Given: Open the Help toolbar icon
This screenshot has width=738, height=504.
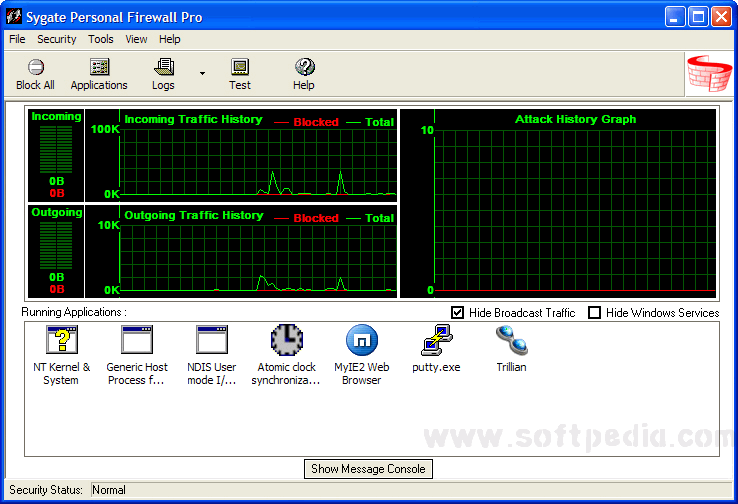Looking at the screenshot, I should pos(304,74).
